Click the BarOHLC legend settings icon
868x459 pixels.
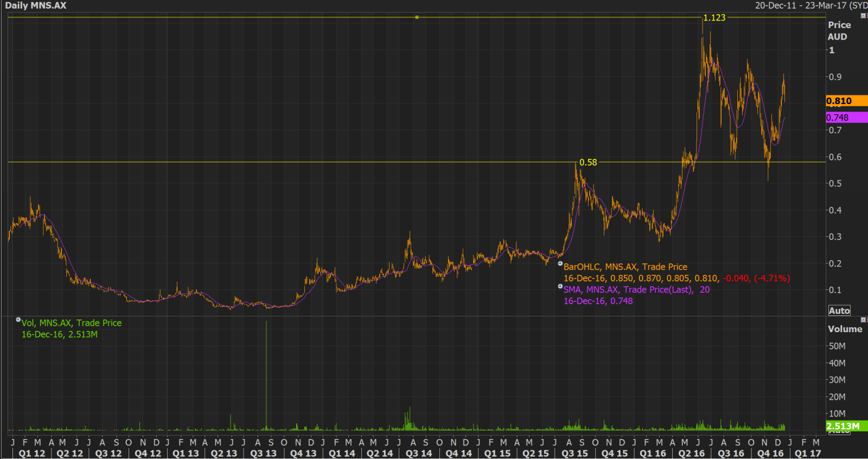coord(560,263)
